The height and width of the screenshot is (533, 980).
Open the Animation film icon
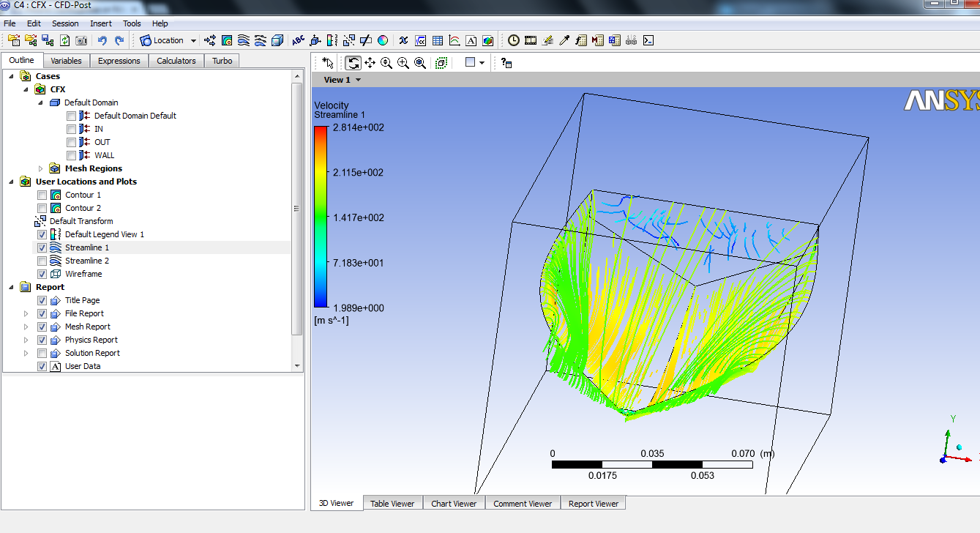click(531, 40)
